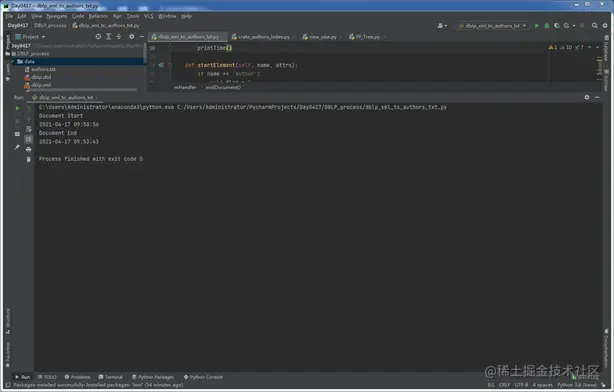Open the Help menu
This screenshot has width=614, height=392.
(x=186, y=16)
